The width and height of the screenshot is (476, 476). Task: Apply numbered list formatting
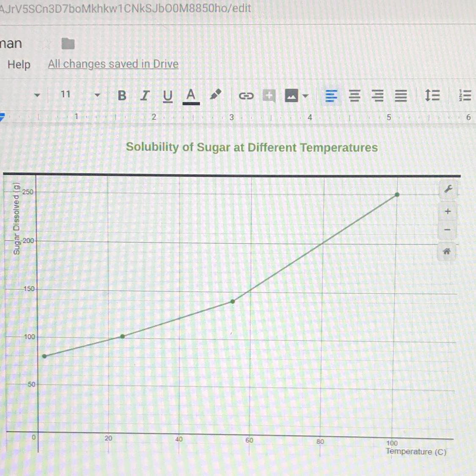coord(465,96)
